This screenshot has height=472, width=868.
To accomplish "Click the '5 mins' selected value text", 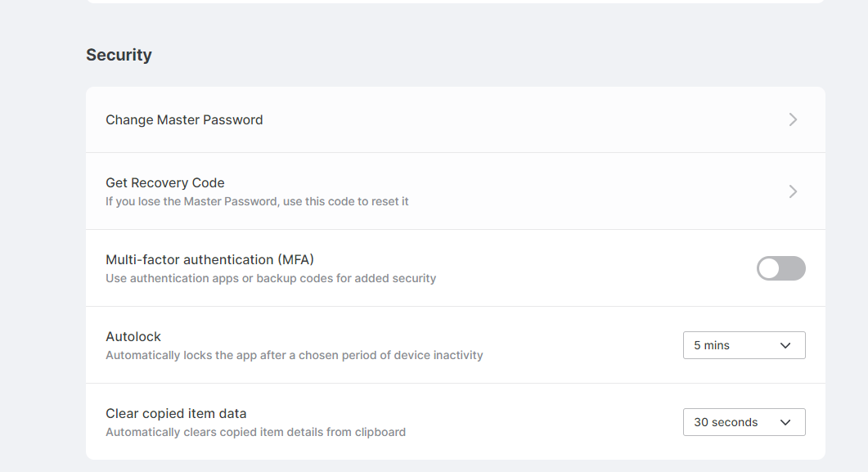I will (x=712, y=345).
